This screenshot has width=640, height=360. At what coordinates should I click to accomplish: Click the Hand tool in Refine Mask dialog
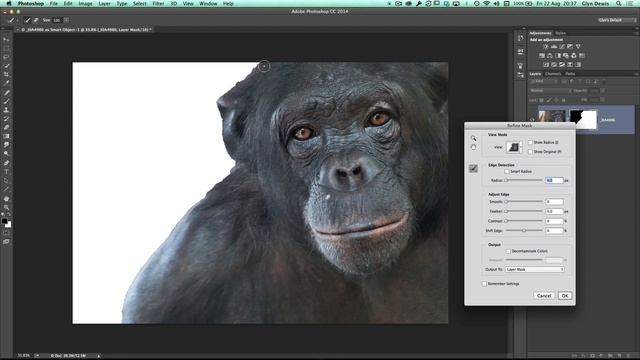[x=473, y=147]
